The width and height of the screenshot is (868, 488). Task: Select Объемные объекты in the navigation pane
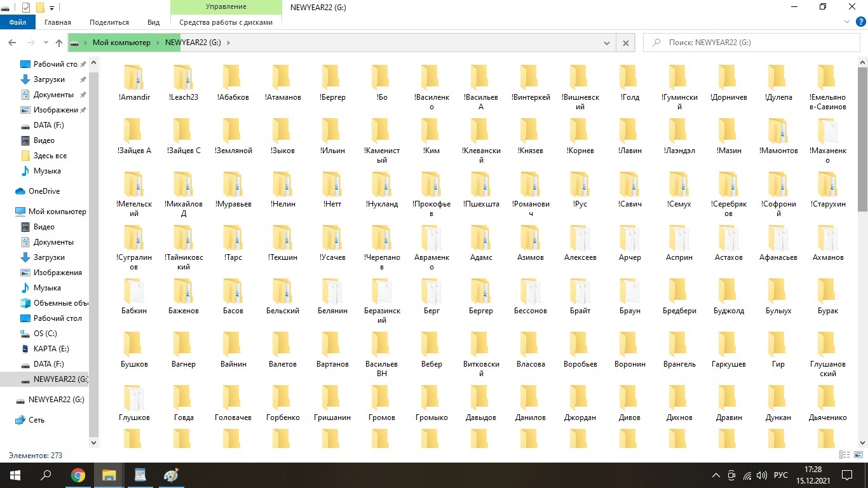[x=55, y=303]
